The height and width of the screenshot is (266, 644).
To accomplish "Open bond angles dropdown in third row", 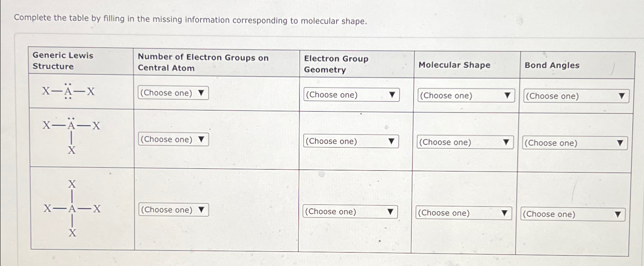I will point(573,214).
